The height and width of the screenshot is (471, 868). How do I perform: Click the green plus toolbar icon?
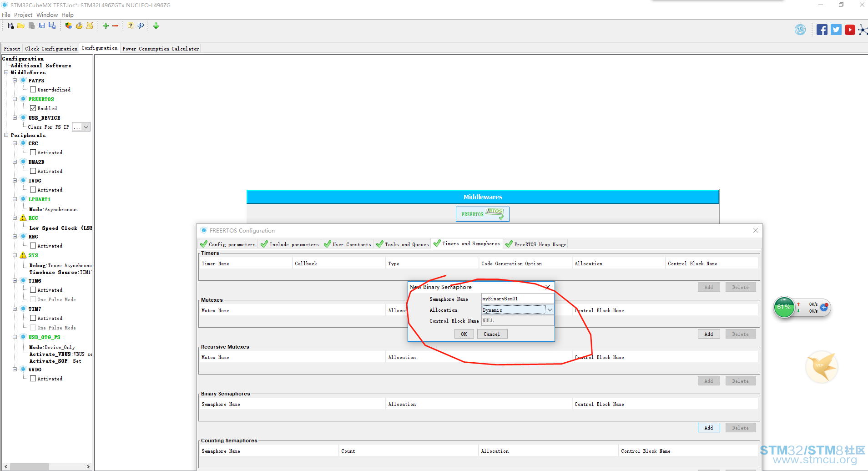[106, 26]
